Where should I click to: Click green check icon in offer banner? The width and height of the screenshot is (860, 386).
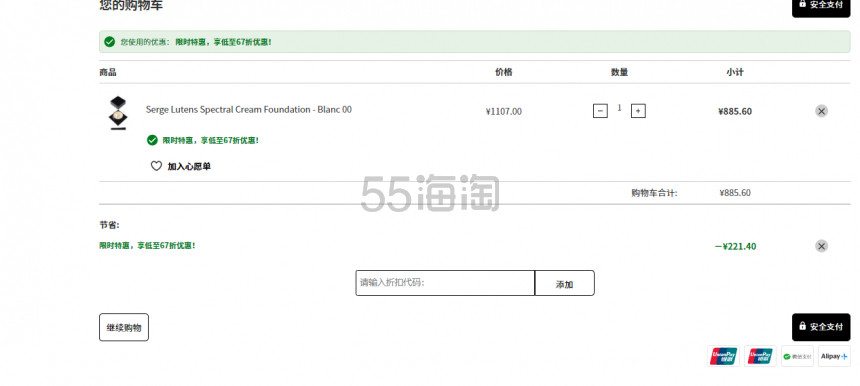[110, 42]
